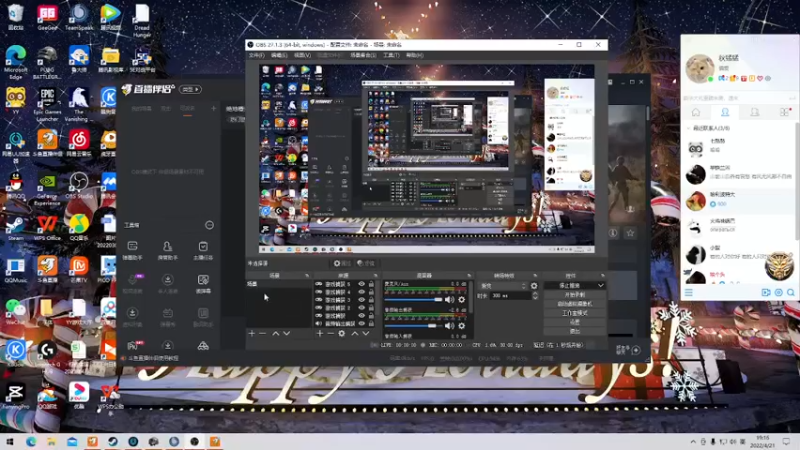The height and width of the screenshot is (450, 800).
Task: Open the Windows Start button
Action: tap(10, 442)
